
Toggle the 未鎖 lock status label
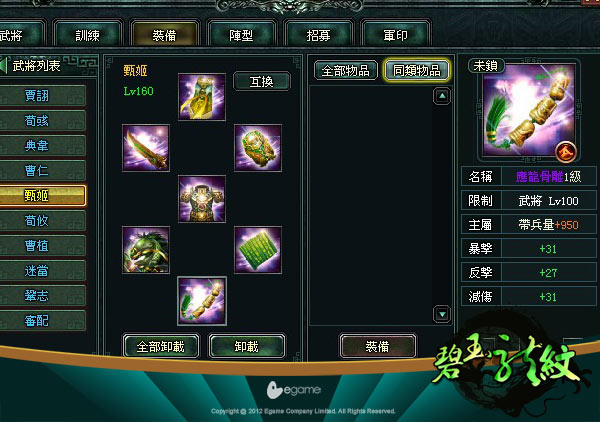(486, 66)
